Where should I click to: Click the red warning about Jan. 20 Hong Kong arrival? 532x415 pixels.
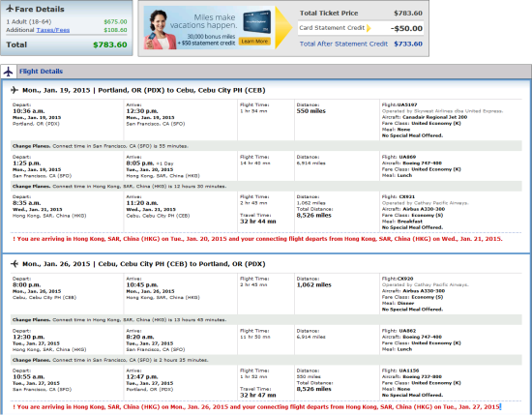[257, 239]
